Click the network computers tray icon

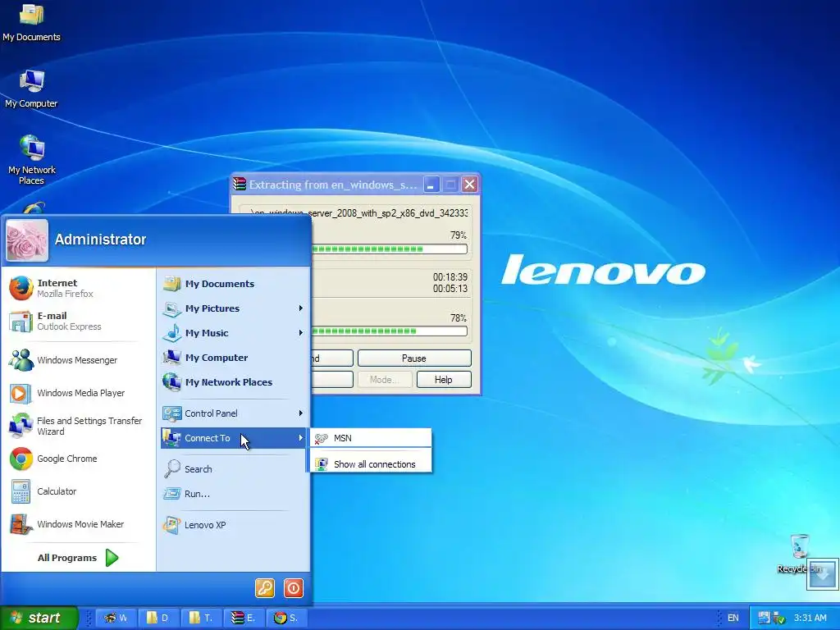[764, 618]
